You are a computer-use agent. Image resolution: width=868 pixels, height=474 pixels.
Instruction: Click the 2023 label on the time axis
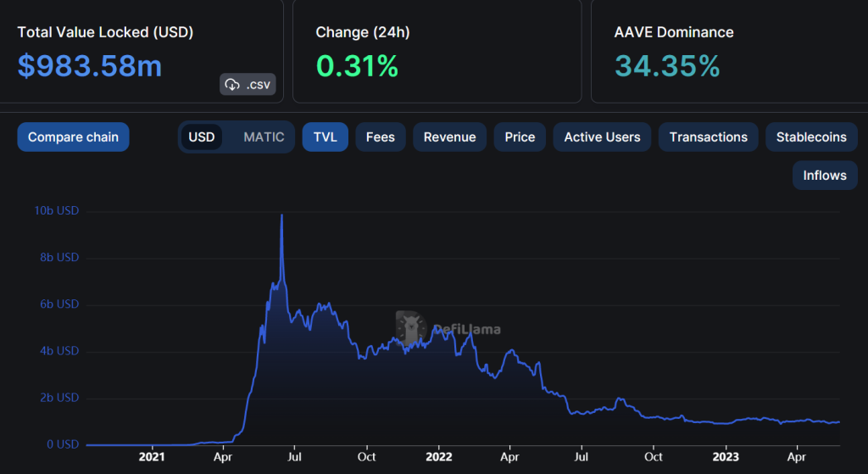[x=726, y=457]
